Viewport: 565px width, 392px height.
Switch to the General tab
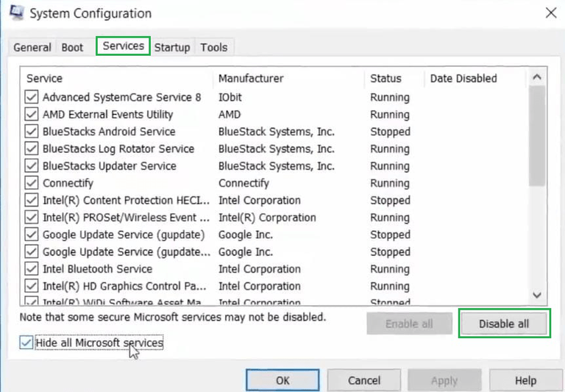[32, 47]
